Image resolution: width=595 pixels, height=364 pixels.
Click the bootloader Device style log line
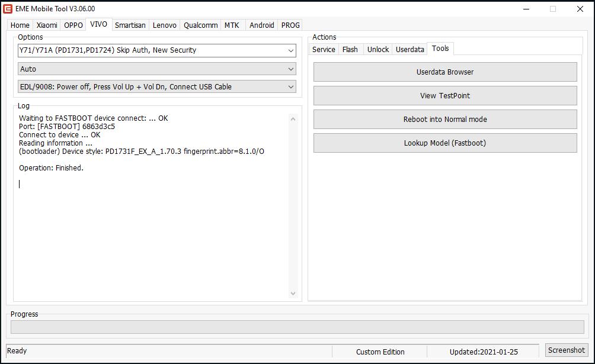click(x=142, y=152)
